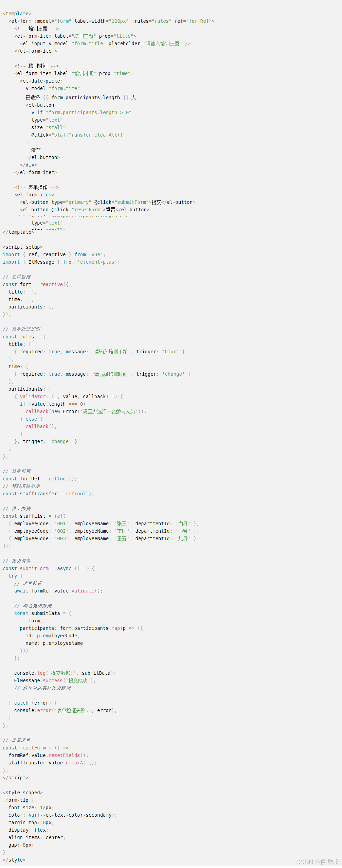Click the name: p.employeeName line

(x=54, y=643)
